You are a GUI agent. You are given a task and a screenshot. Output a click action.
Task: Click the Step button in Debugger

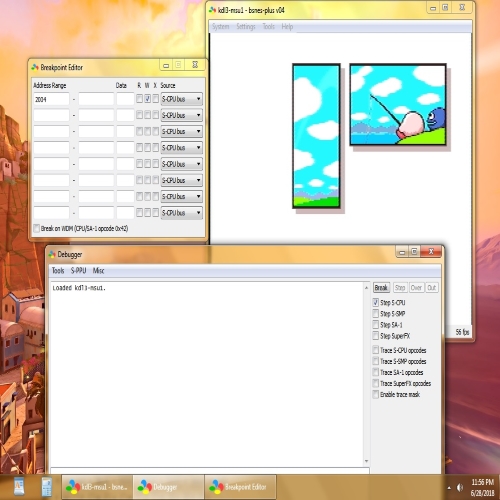(x=400, y=287)
